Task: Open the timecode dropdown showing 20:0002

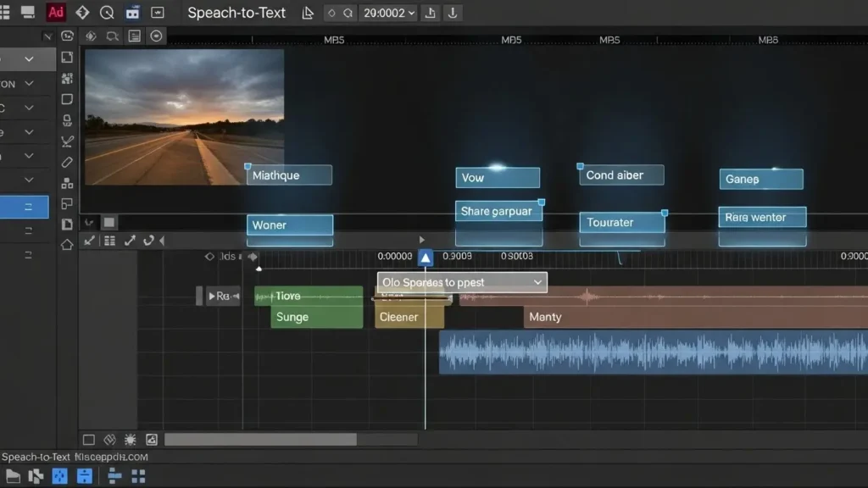Action: pyautogui.click(x=387, y=13)
